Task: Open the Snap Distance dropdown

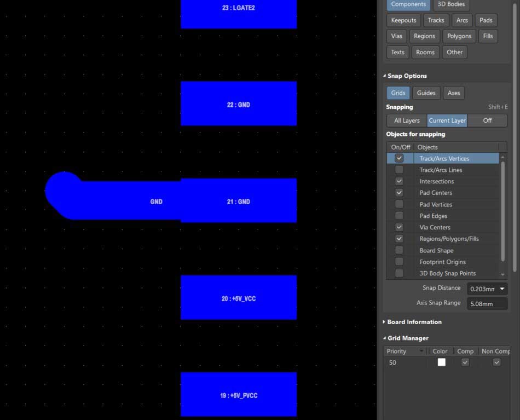Action: [x=501, y=289]
